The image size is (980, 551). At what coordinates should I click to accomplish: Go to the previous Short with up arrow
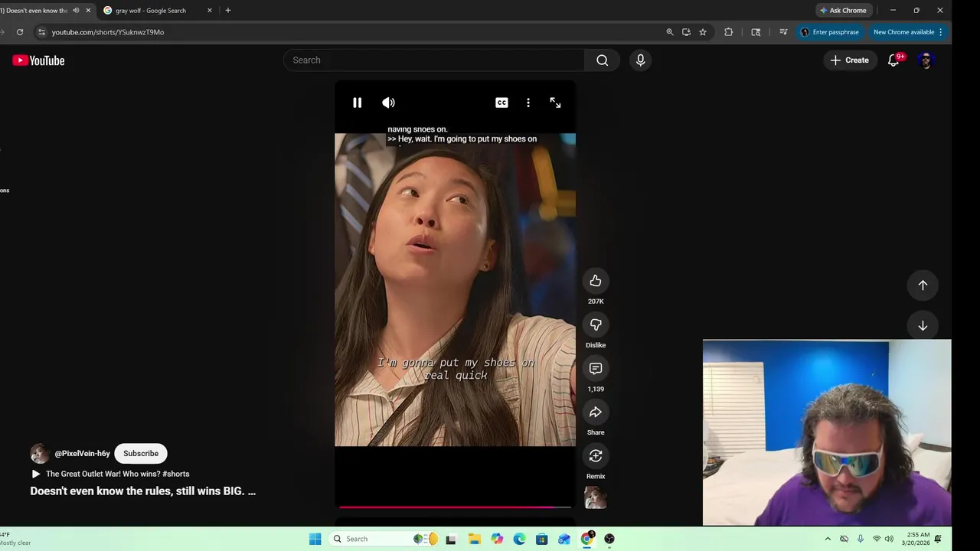pyautogui.click(x=923, y=285)
